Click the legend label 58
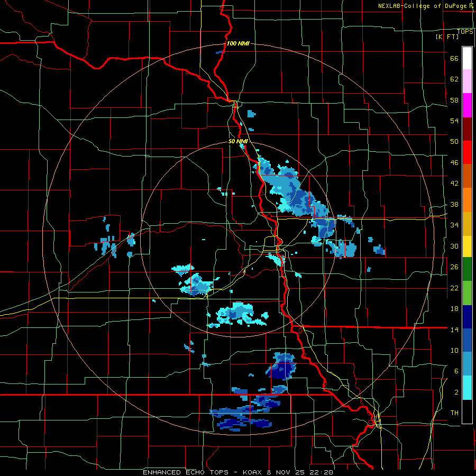The image size is (476, 476). [x=454, y=100]
